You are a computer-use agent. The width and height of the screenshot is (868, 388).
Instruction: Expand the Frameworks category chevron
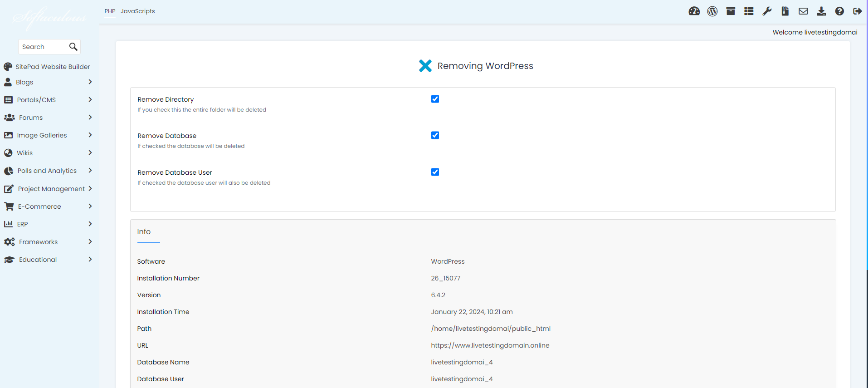[x=90, y=241]
